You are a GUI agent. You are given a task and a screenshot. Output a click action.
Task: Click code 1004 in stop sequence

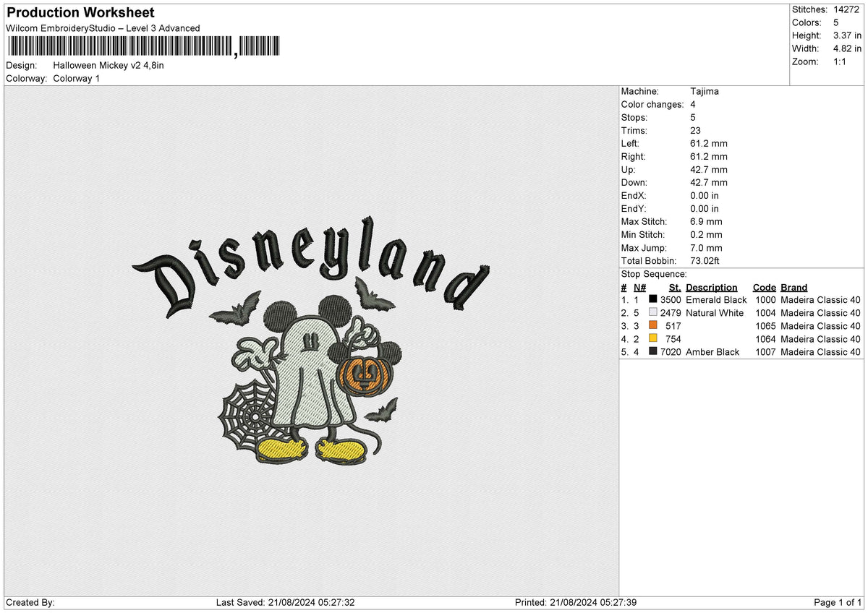765,313
